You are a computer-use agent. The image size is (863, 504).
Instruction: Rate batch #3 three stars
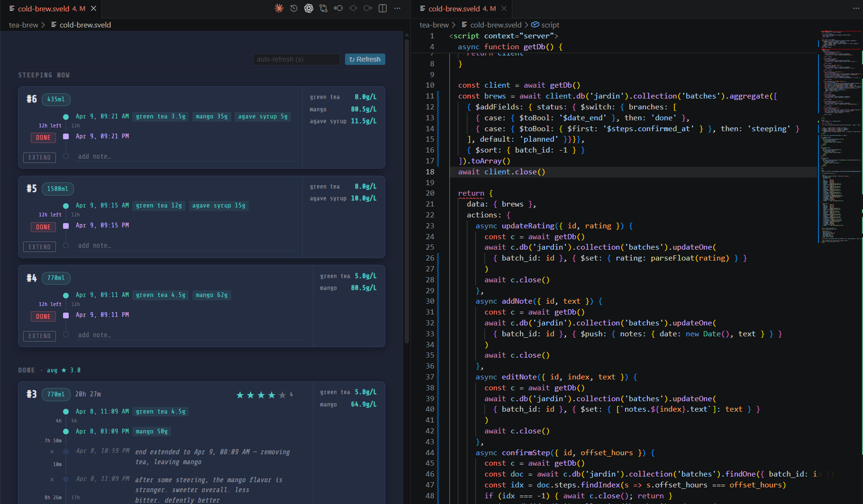tap(261, 395)
